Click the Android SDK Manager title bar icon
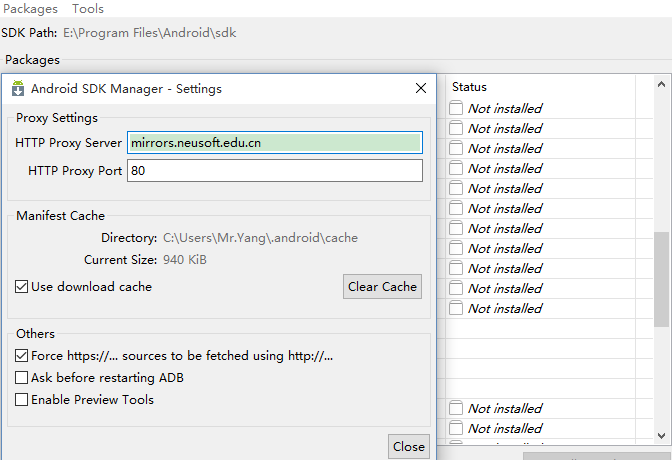 point(18,89)
